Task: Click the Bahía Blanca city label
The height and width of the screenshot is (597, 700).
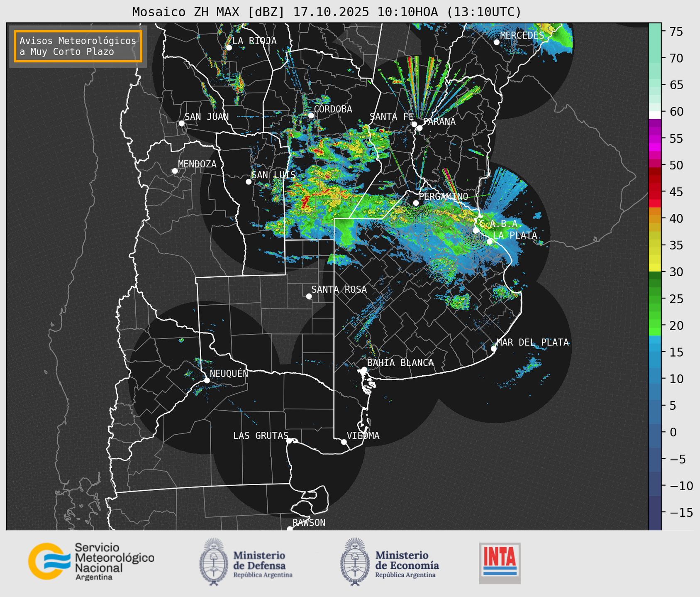Action: [400, 363]
